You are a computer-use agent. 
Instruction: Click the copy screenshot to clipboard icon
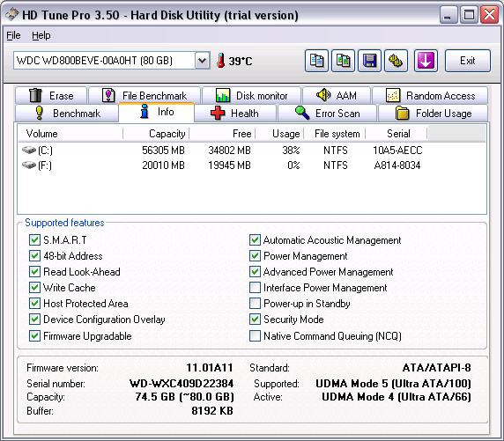click(x=343, y=61)
